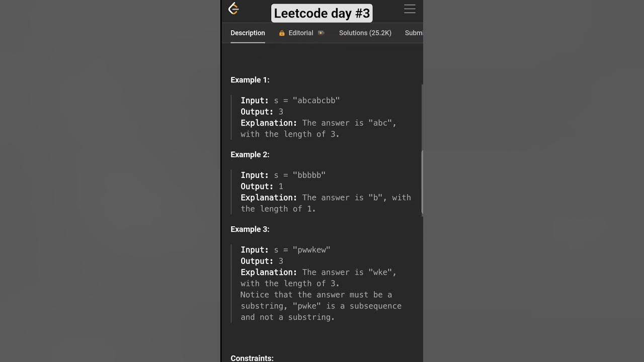644x362 pixels.
Task: Click the "Example 2:" heading
Action: pos(250,154)
